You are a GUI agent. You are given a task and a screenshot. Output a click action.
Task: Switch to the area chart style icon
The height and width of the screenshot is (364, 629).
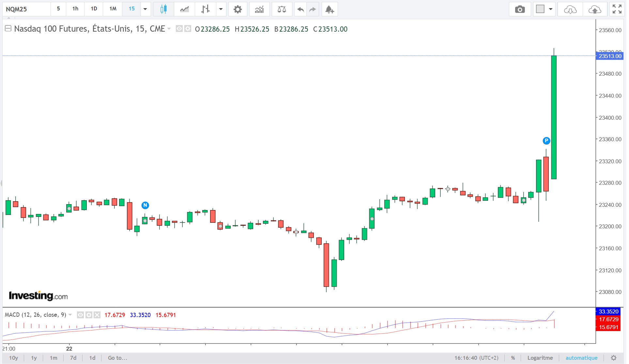click(x=184, y=9)
